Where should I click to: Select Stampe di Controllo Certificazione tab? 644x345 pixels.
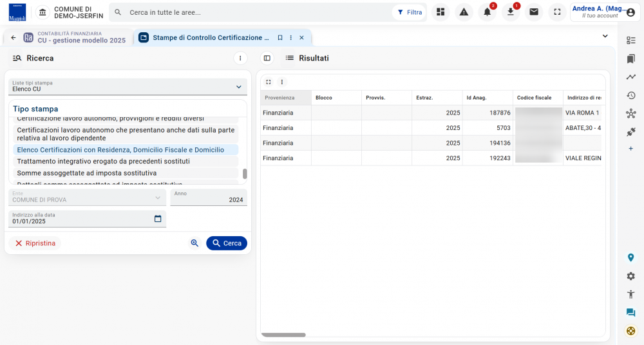point(211,37)
